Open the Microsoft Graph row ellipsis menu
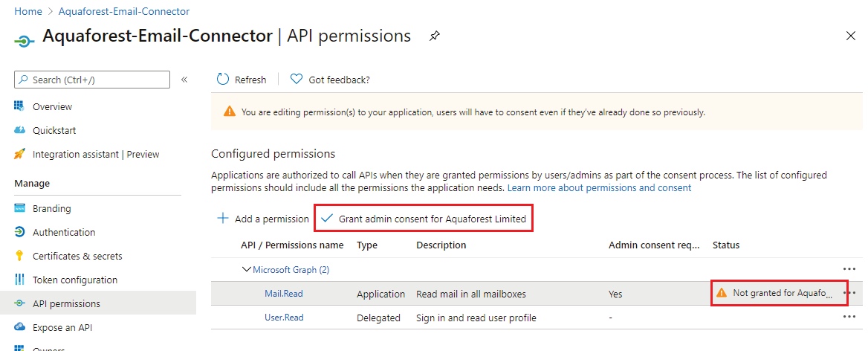Image resolution: width=868 pixels, height=351 pixels. coord(849,269)
